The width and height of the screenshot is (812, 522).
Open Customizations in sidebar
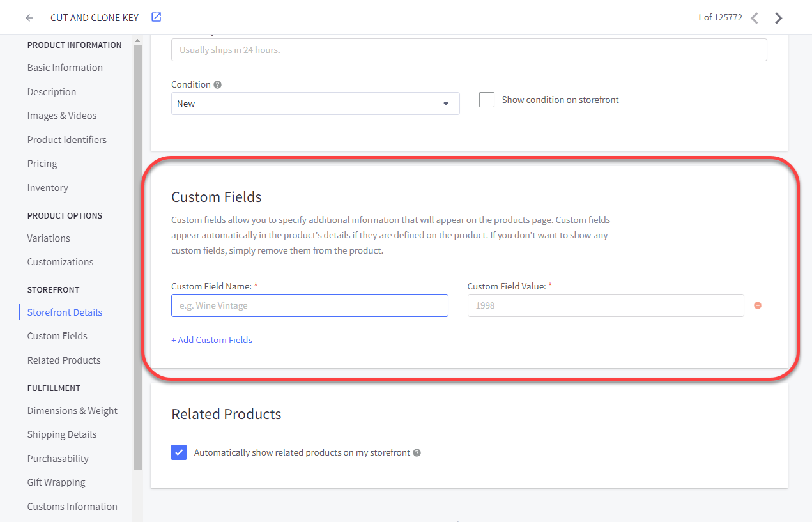(61, 262)
